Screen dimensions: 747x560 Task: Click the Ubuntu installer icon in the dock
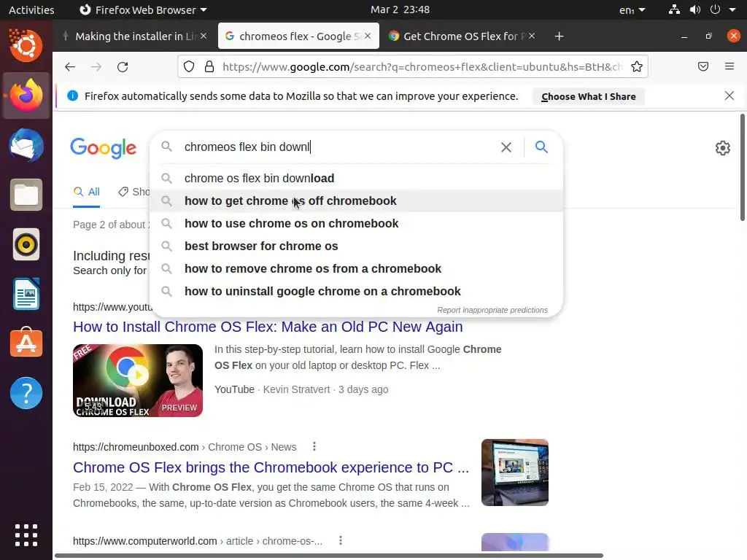(x=26, y=45)
